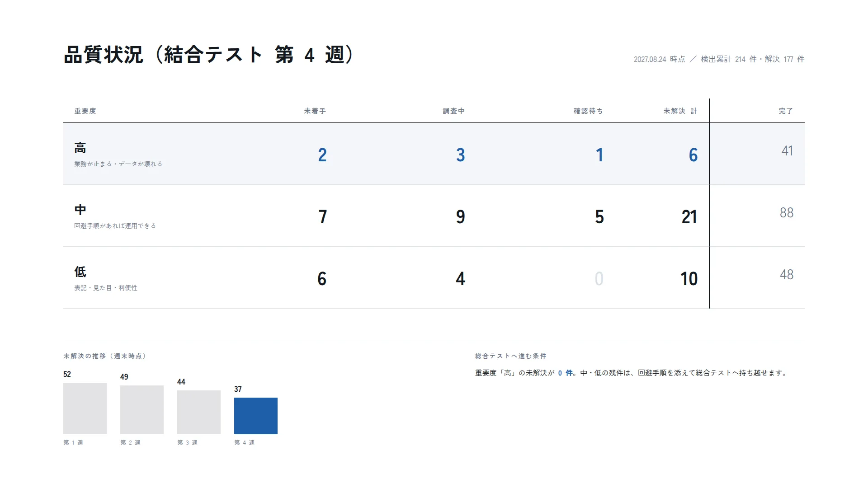Click the 中 row's 未着手 value 7
Screen dimensions: 868x488
tap(322, 217)
